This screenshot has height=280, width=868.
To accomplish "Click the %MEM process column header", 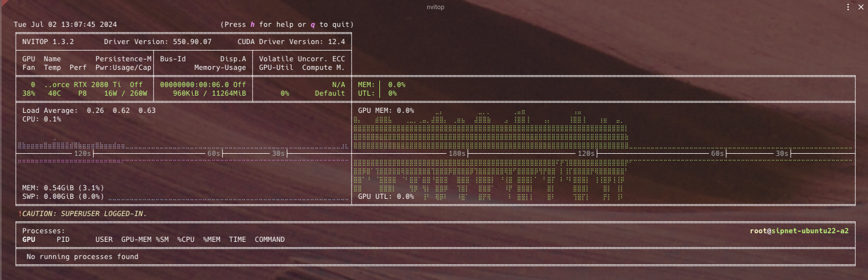I will click(211, 240).
